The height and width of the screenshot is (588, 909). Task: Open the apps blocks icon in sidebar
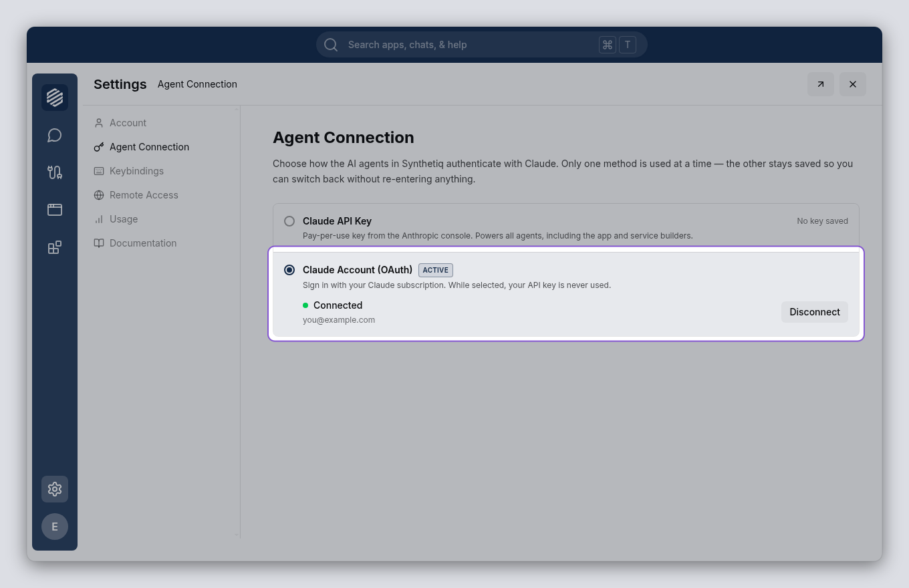pyautogui.click(x=55, y=247)
